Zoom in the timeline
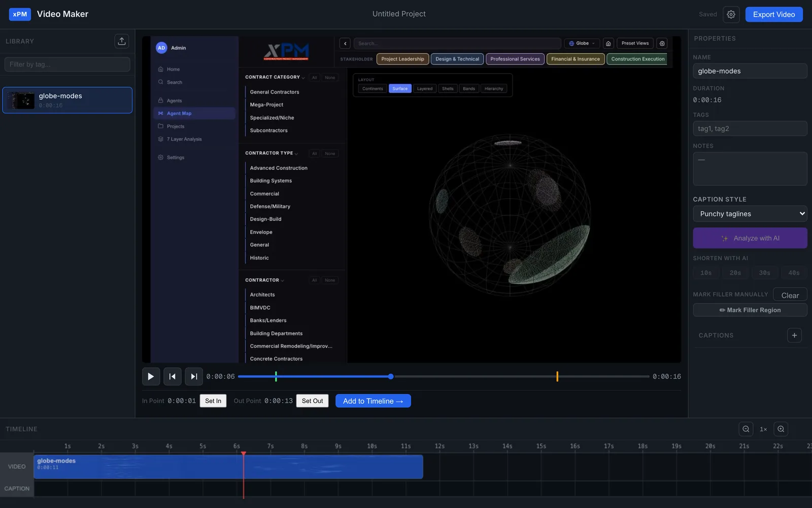812x508 pixels. coord(781,429)
